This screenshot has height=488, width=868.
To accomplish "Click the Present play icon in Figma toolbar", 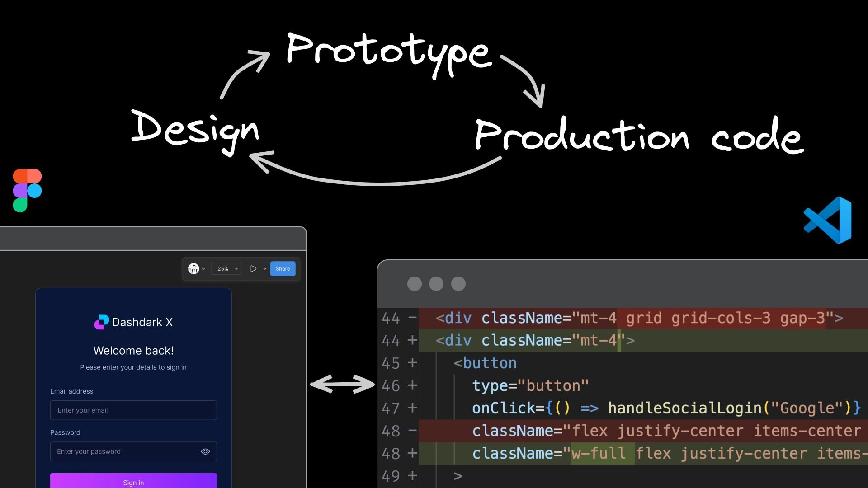I will click(254, 268).
